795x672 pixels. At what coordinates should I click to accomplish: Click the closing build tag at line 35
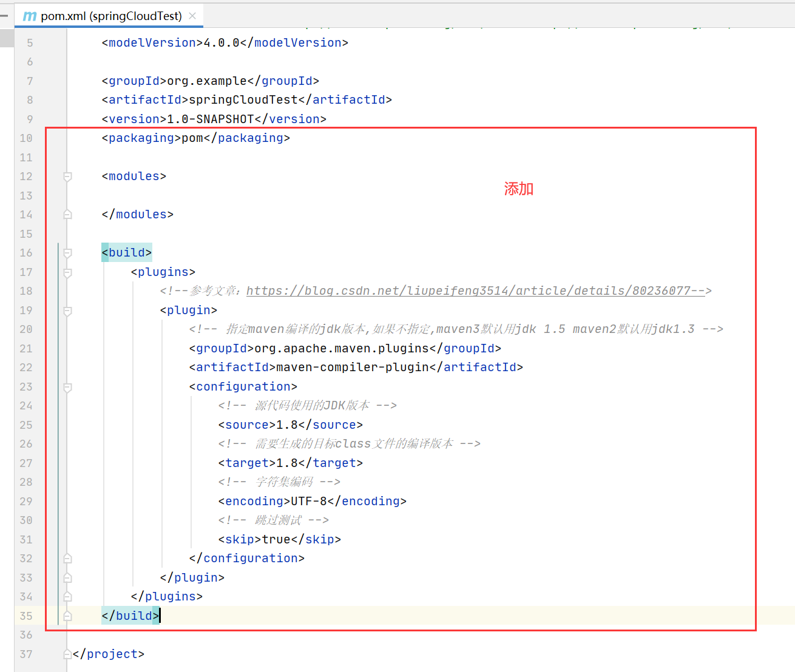(130, 616)
